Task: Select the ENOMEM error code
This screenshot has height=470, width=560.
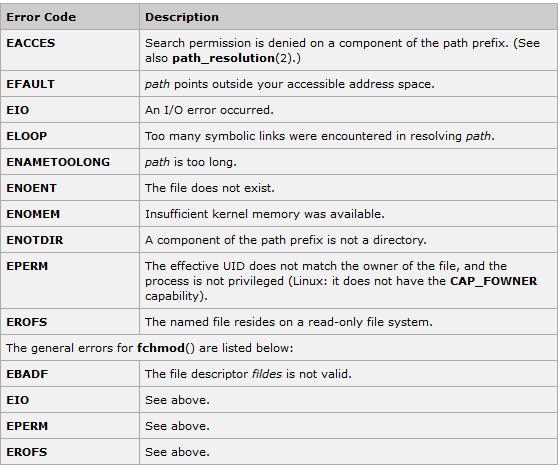Action: (x=33, y=214)
